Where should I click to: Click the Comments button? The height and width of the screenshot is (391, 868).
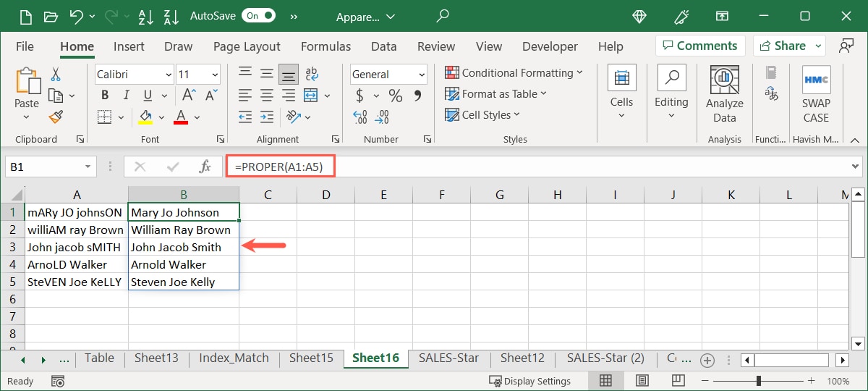pyautogui.click(x=700, y=46)
